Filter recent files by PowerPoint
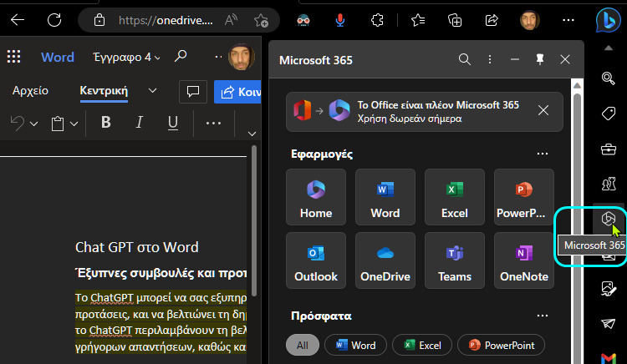Image resolution: width=627 pixels, height=364 pixels. pyautogui.click(x=502, y=345)
